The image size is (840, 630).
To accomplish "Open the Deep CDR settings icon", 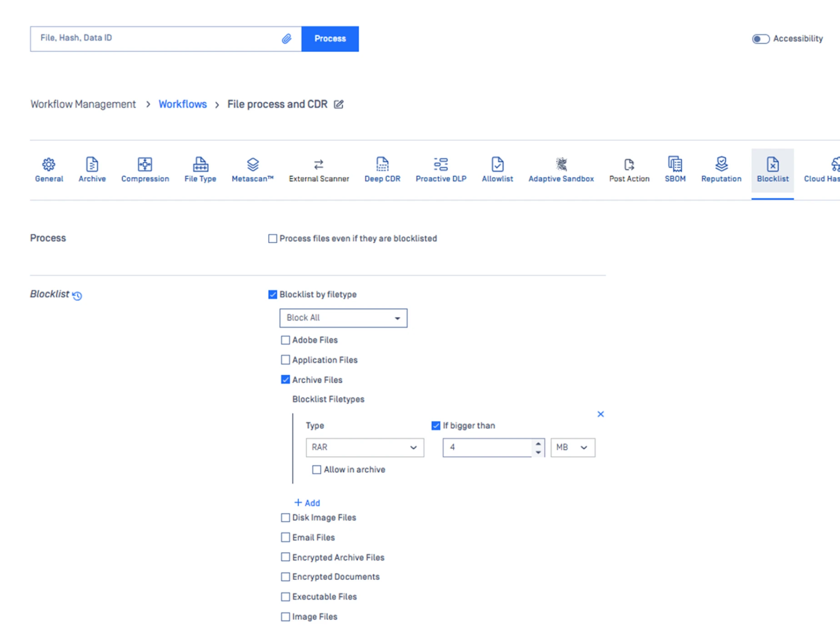I will [x=382, y=164].
